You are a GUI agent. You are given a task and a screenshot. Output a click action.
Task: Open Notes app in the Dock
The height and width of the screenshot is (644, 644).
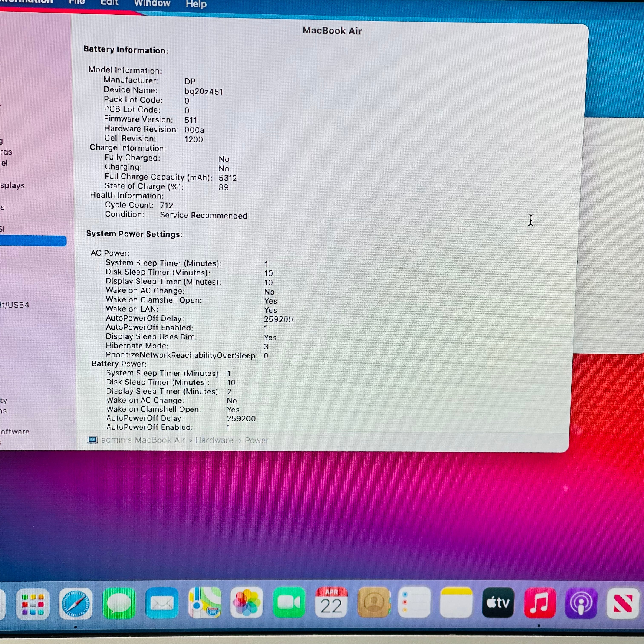click(x=456, y=602)
